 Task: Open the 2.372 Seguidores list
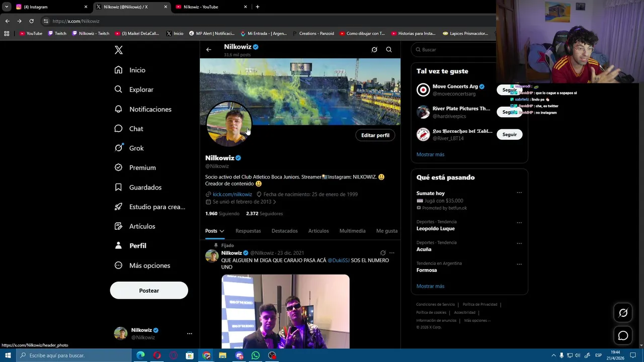(x=265, y=214)
